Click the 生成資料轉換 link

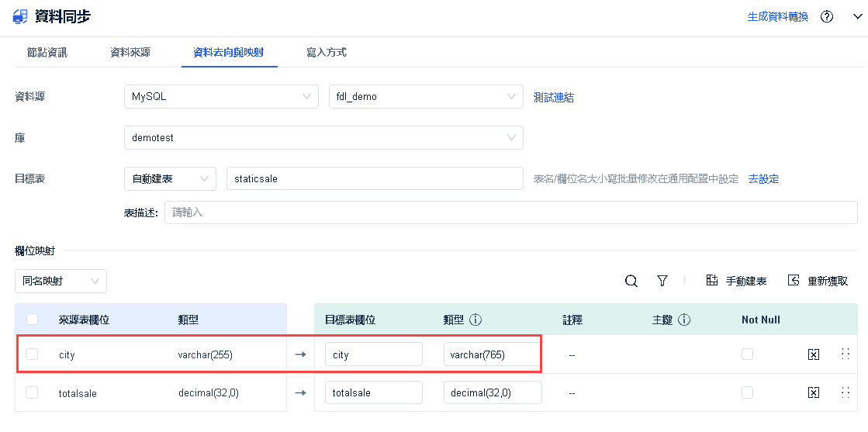[777, 16]
